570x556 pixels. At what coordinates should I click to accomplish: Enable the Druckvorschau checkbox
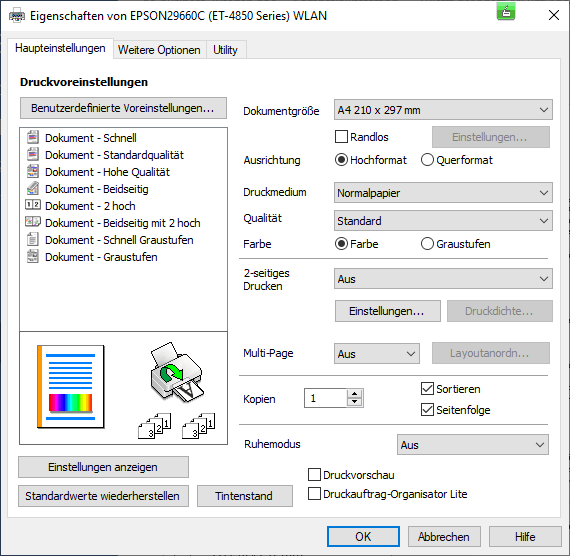(314, 475)
